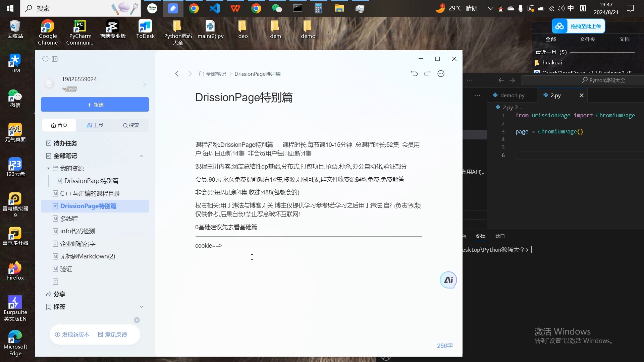Collapse the notes sidebar panel icon
This screenshot has height=362, width=644.
click(55, 59)
